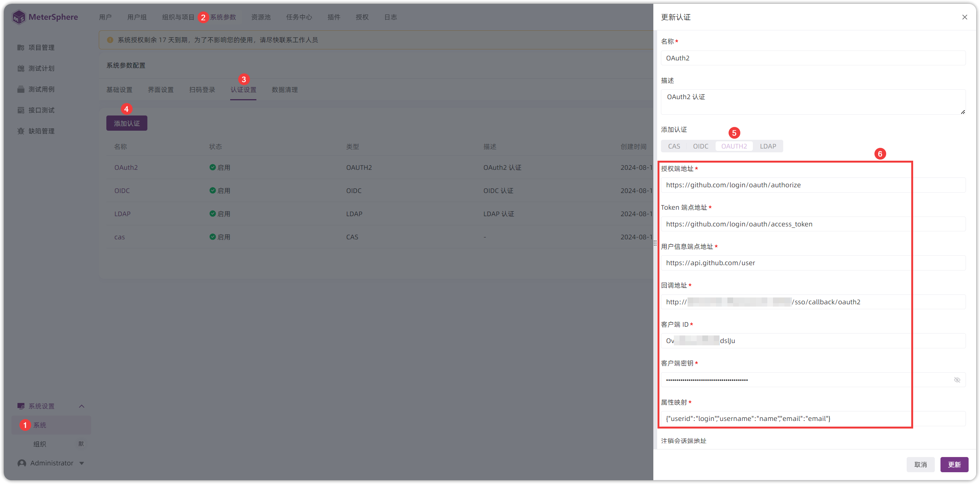This screenshot has height=484, width=980.
Task: Select the CAS authentication type
Action: point(674,147)
